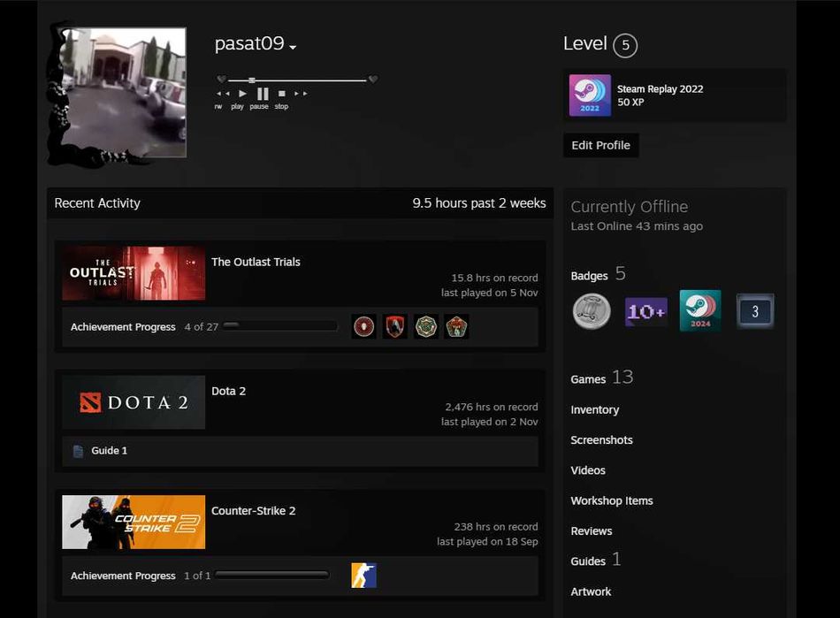Viewport: 840px width, 618px height.
Task: Open second Outlast Trials achievement icon
Action: coord(395,326)
